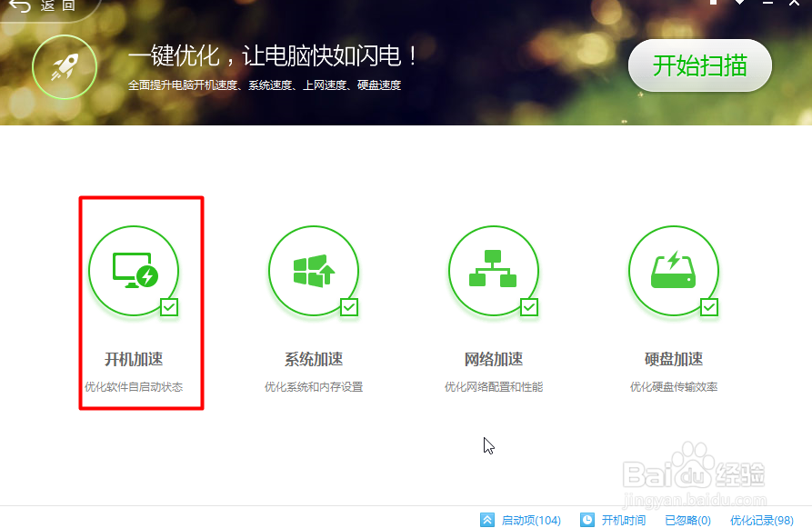This screenshot has height=528, width=812.
Task: Open the 开机时间 boot time link
Action: coord(624,520)
